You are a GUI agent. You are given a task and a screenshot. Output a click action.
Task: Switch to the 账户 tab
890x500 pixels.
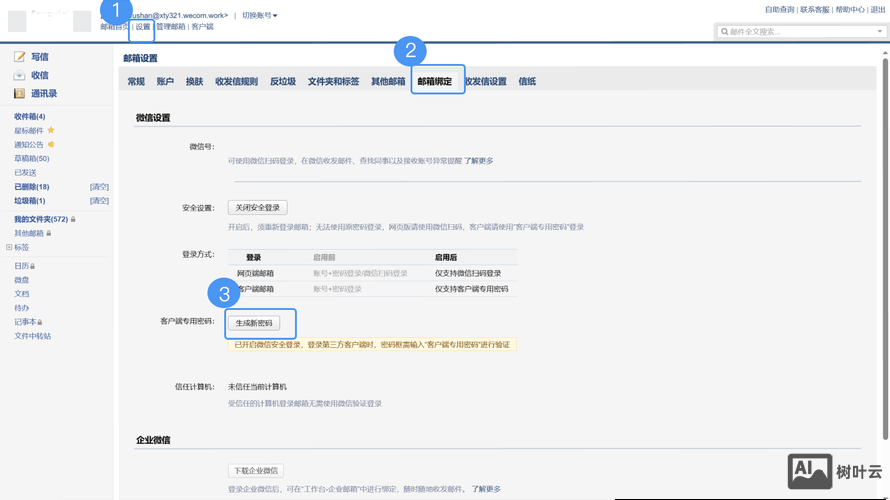165,81
